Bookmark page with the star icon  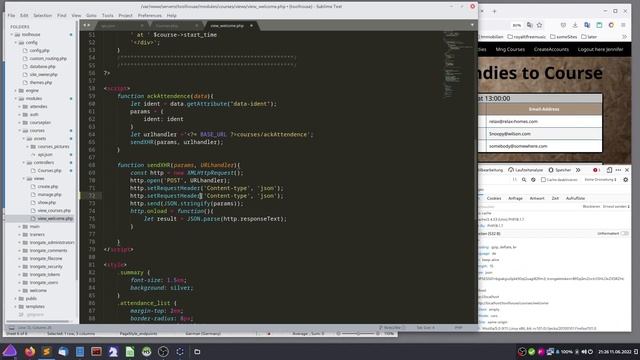point(539,25)
